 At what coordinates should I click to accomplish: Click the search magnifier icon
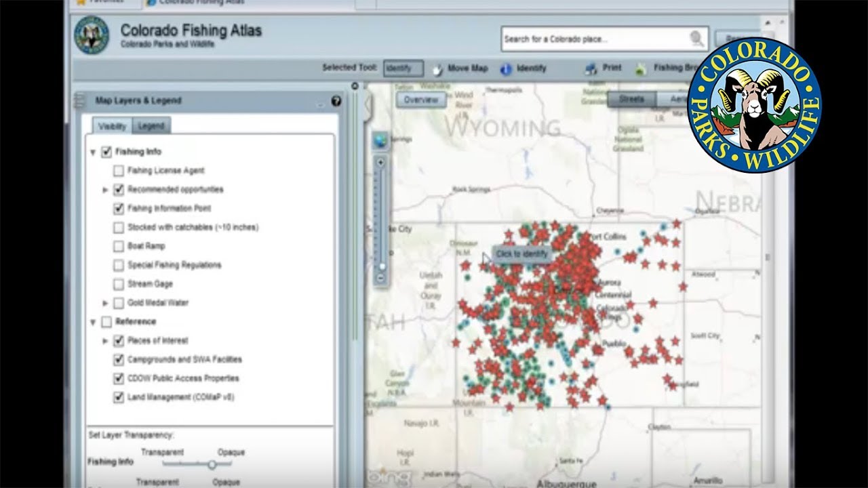[x=696, y=39]
